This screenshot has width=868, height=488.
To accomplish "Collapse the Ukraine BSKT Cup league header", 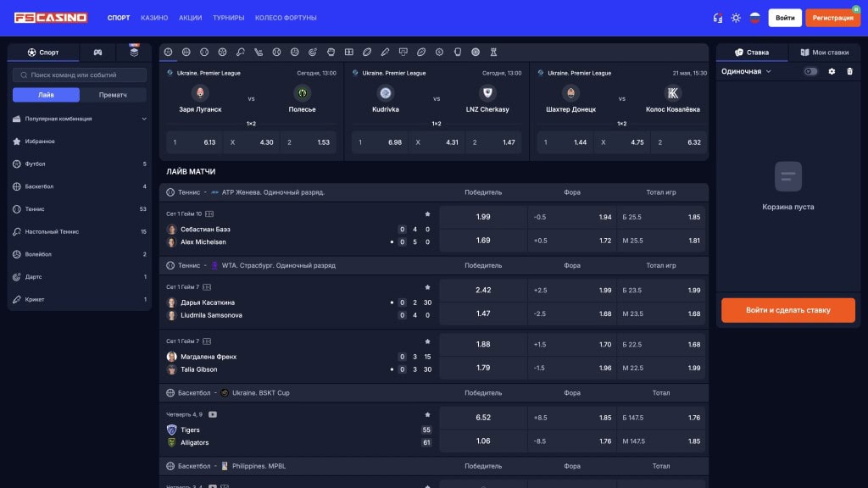I will pyautogui.click(x=434, y=393).
